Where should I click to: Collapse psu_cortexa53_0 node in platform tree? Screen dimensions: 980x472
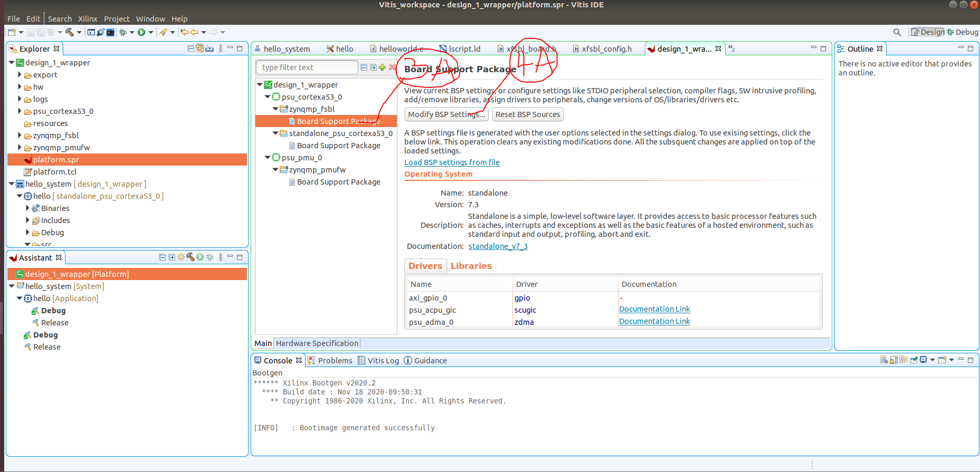pyautogui.click(x=268, y=97)
